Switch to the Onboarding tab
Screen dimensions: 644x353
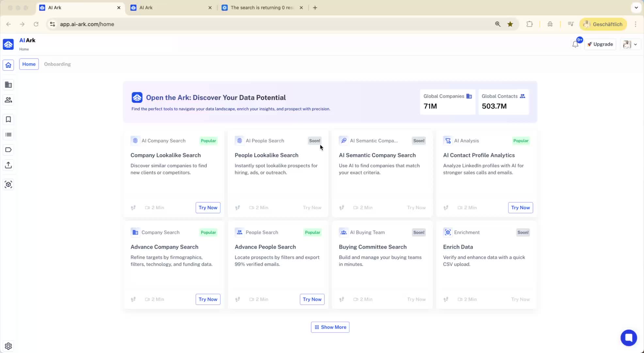(57, 64)
